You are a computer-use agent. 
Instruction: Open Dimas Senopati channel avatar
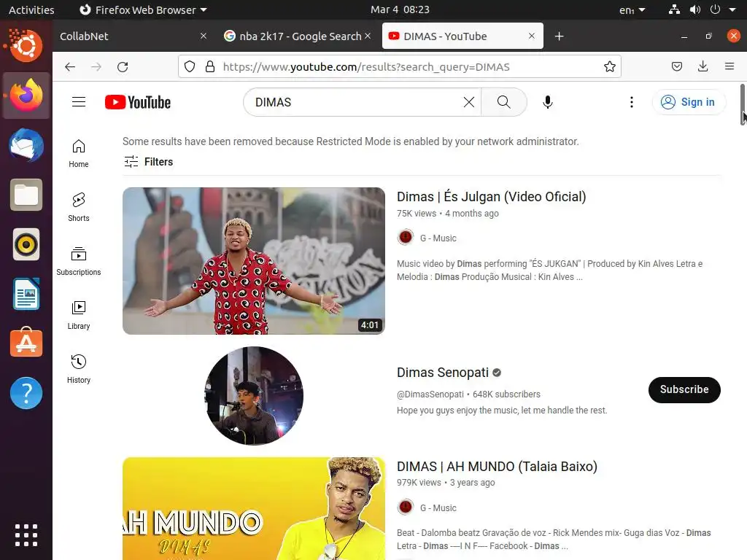253,396
